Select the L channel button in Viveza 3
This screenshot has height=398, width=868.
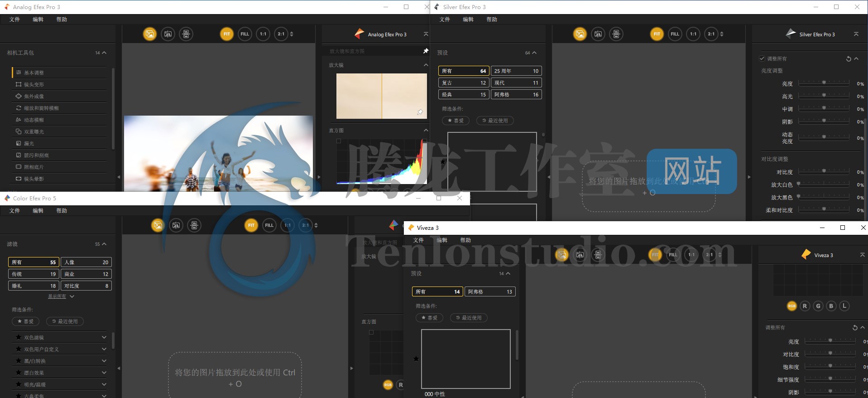pos(844,306)
